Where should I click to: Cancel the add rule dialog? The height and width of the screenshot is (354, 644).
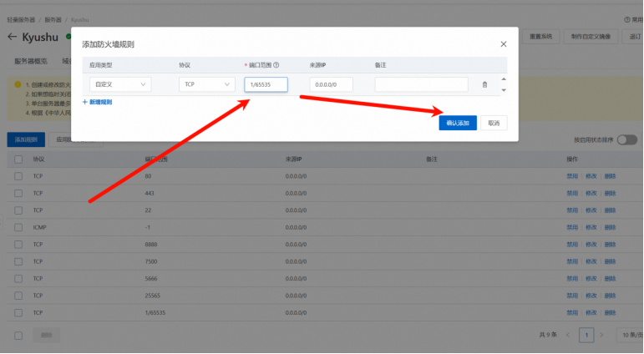click(x=494, y=123)
